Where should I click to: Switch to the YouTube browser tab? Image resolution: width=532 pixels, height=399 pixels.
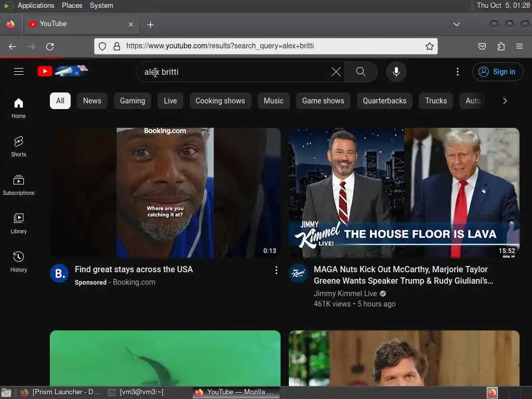(x=81, y=24)
